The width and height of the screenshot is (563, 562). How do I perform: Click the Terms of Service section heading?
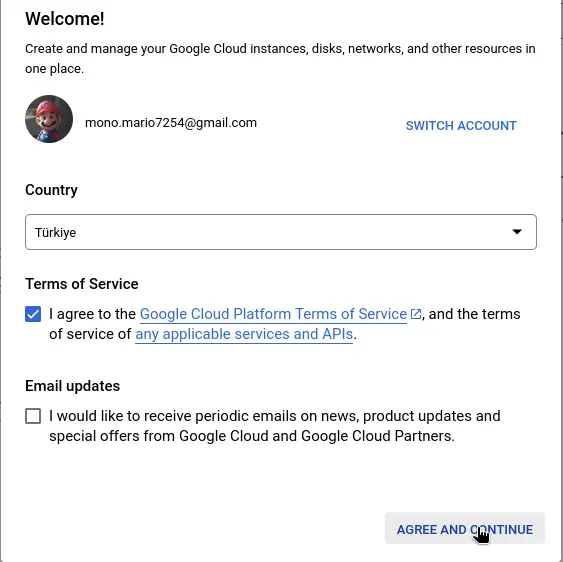[x=82, y=284]
